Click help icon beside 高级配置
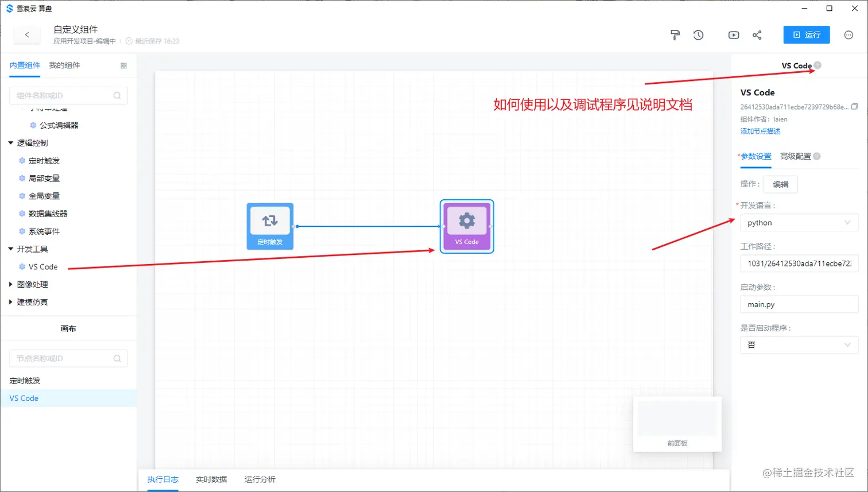Screen dimensions: 868x492 point(817,156)
